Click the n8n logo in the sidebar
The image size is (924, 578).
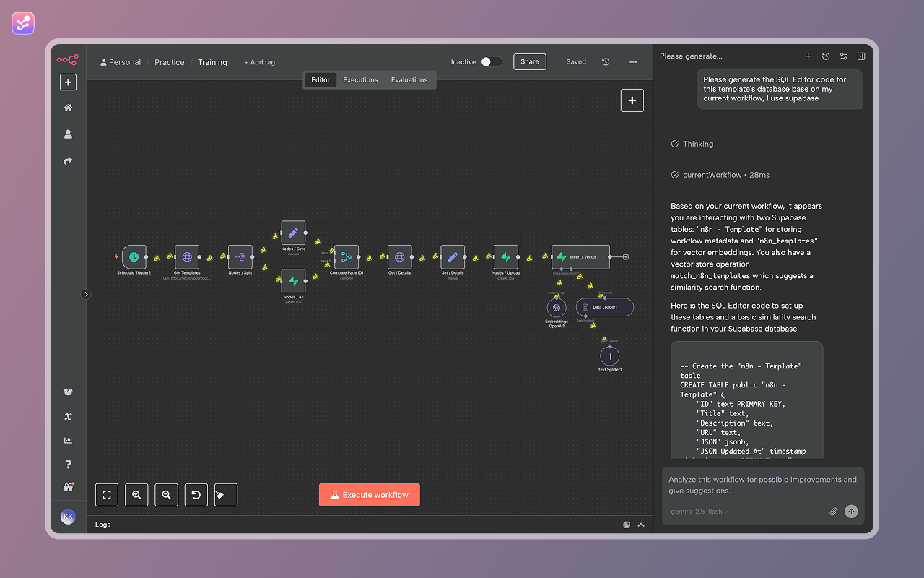68,60
